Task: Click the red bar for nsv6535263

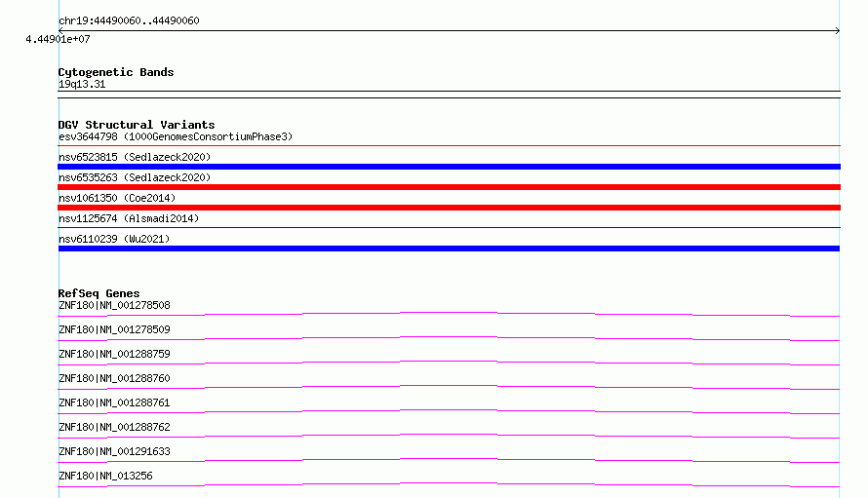Action: tap(449, 187)
